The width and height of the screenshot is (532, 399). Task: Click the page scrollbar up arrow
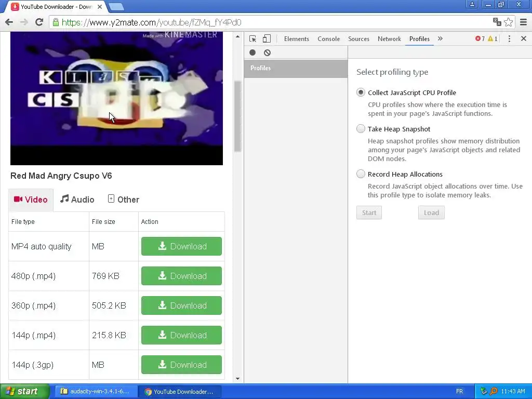coord(237,37)
